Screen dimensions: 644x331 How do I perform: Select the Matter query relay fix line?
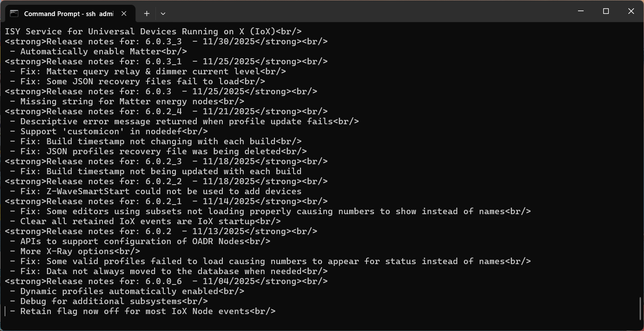coord(143,71)
